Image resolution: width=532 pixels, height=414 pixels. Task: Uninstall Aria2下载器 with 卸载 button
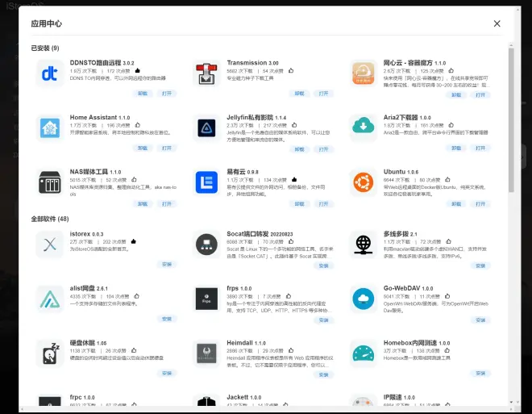456,148
